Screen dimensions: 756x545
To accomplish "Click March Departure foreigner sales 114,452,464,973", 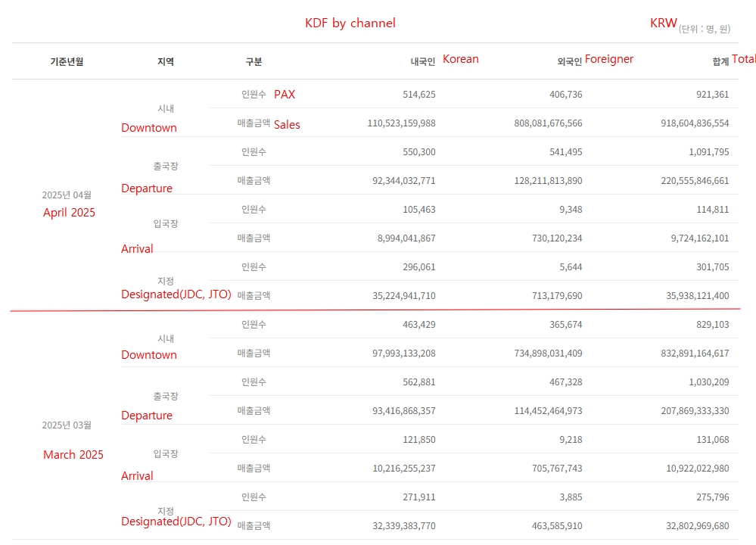I will tap(548, 411).
